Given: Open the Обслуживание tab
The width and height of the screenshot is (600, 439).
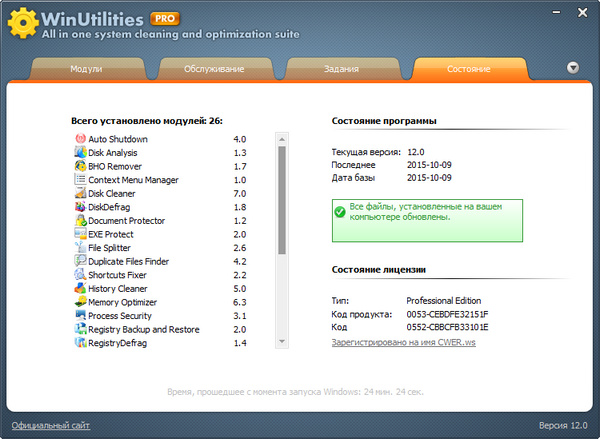Looking at the screenshot, I should click(215, 70).
